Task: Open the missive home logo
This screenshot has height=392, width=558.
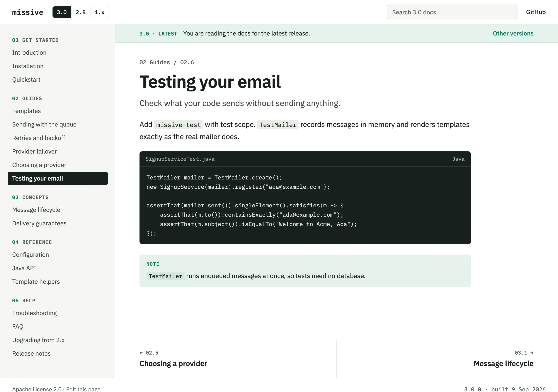Action: click(28, 12)
